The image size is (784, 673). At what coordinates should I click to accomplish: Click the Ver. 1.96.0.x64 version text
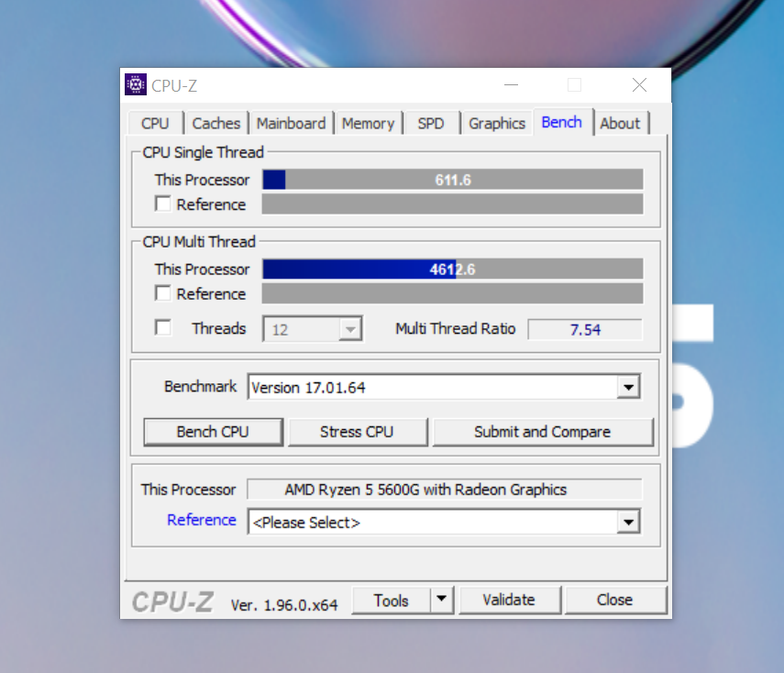click(284, 605)
